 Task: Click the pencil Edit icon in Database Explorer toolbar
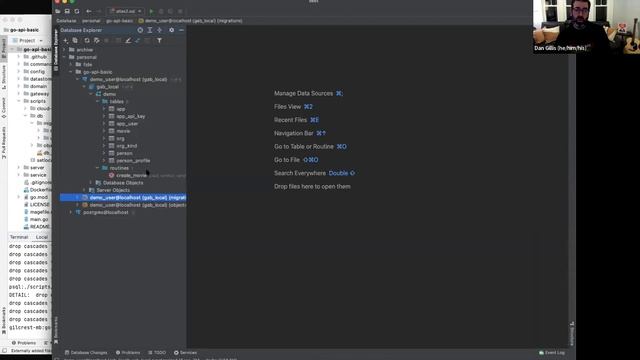(x=128, y=40)
